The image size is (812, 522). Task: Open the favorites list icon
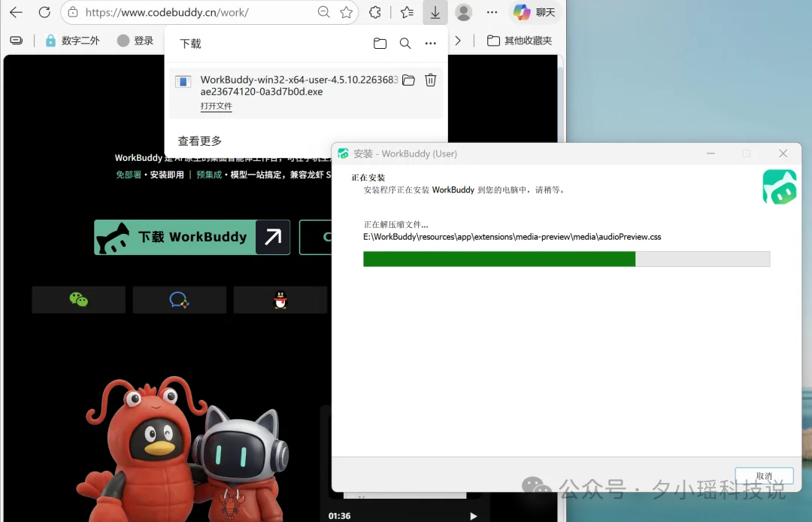407,12
